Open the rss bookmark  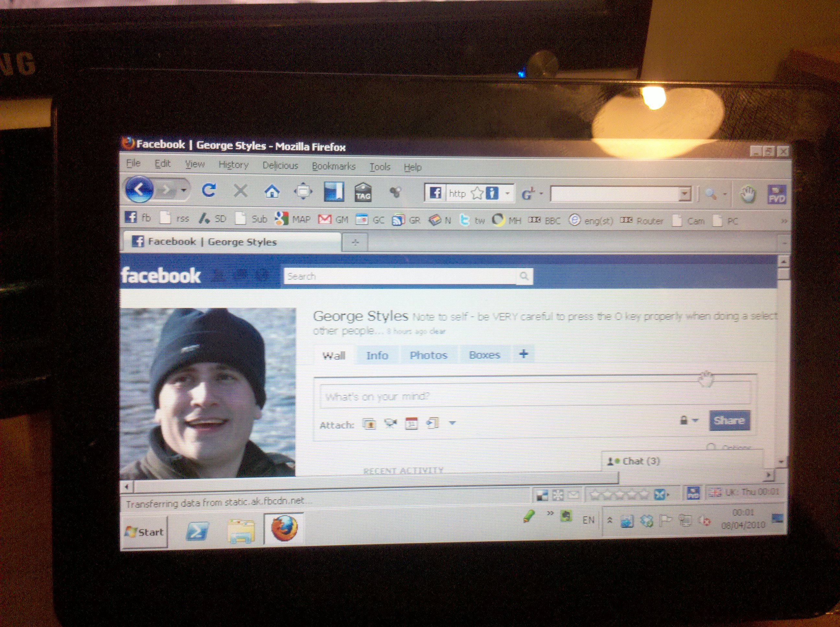click(x=174, y=219)
